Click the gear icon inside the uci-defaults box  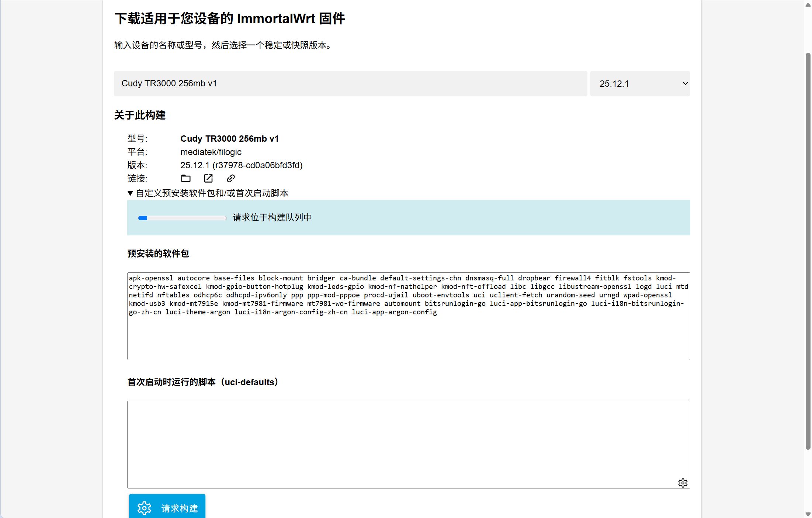(683, 483)
